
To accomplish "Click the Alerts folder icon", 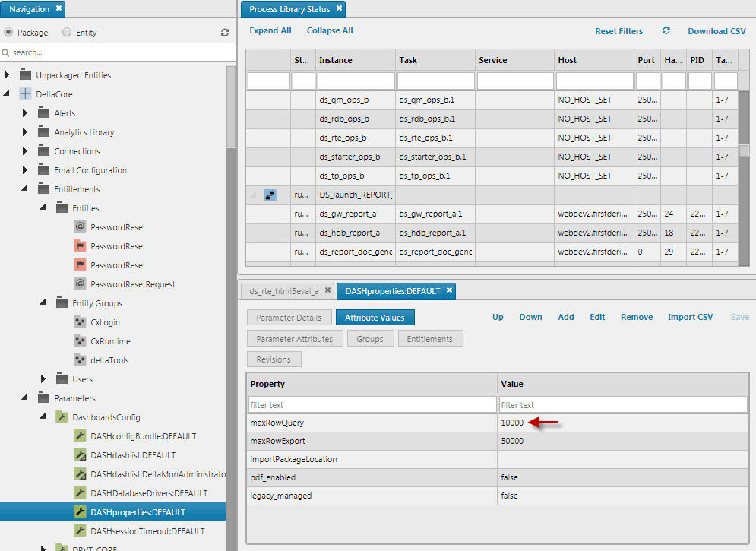I will 43,112.
